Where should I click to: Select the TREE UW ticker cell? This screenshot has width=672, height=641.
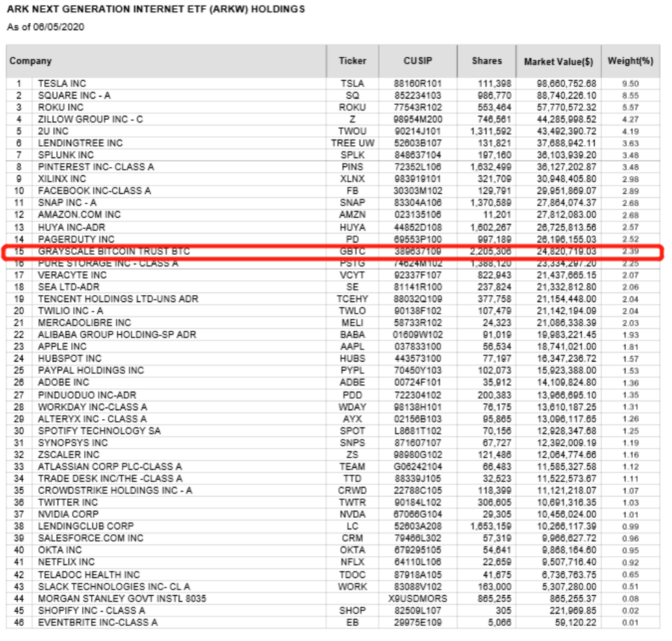(352, 143)
